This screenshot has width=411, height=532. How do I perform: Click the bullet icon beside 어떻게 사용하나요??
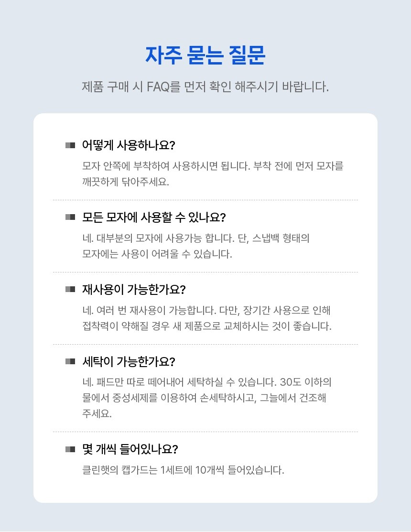(x=70, y=145)
